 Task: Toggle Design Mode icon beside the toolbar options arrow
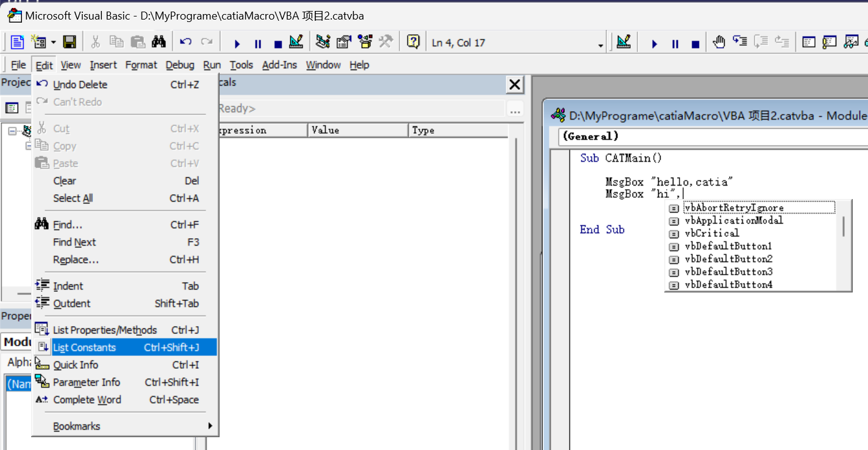(x=623, y=42)
